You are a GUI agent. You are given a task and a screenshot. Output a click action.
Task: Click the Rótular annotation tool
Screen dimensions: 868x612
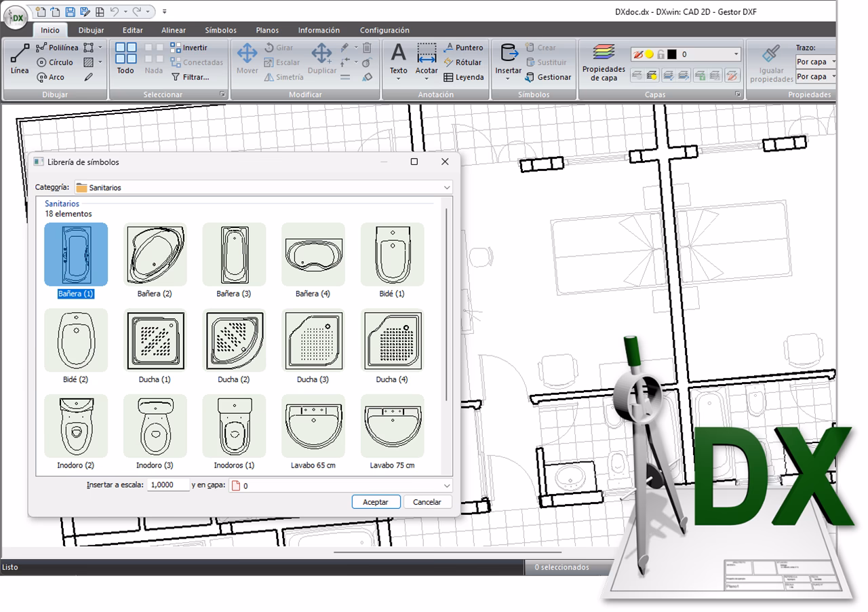pyautogui.click(x=462, y=62)
